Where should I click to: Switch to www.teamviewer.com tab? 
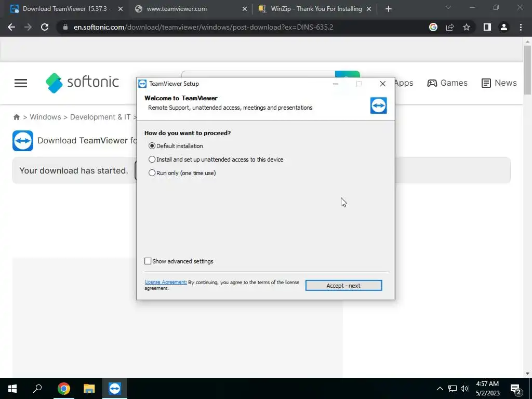[190, 9]
